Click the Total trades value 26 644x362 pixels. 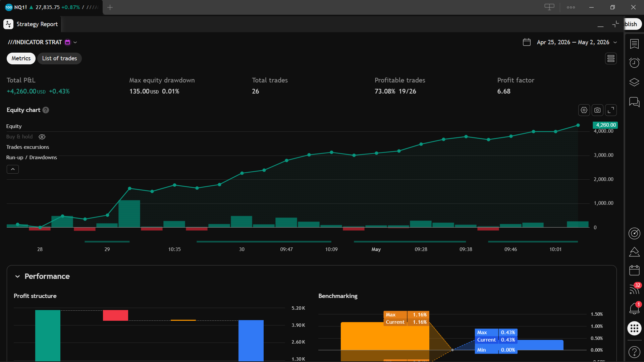click(x=256, y=92)
